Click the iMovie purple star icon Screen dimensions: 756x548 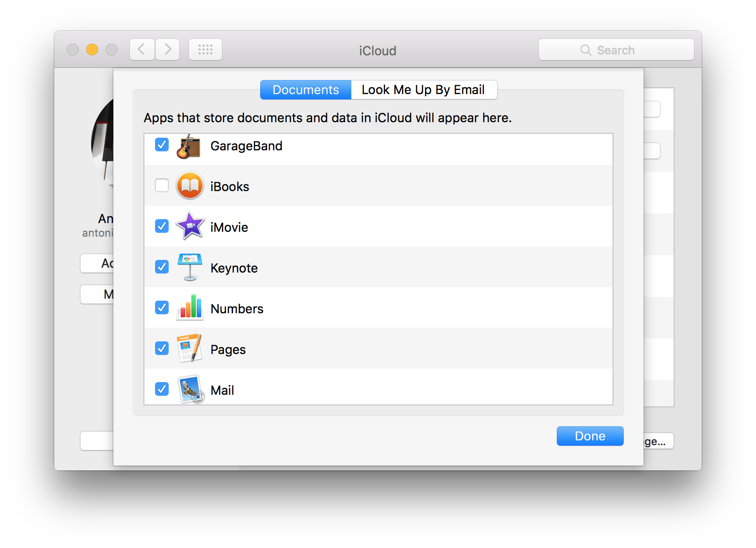click(x=189, y=226)
